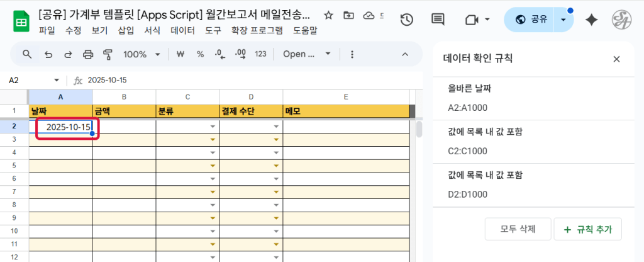This screenshot has height=262, width=644.
Task: Select the paint format roller tool
Action: (108, 54)
